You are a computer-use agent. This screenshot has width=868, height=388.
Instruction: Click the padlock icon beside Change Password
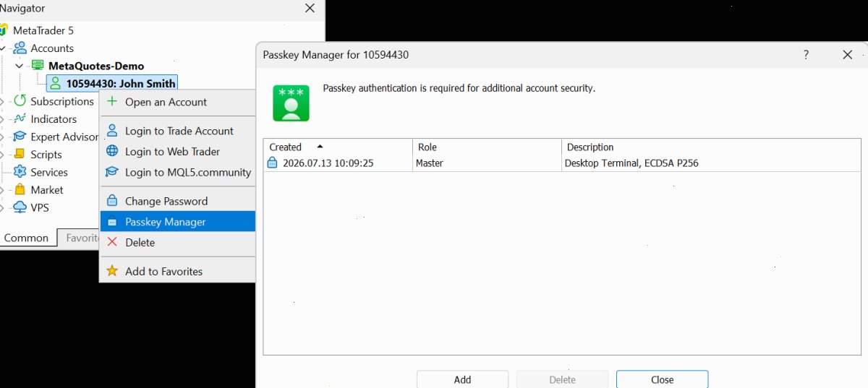(x=112, y=201)
